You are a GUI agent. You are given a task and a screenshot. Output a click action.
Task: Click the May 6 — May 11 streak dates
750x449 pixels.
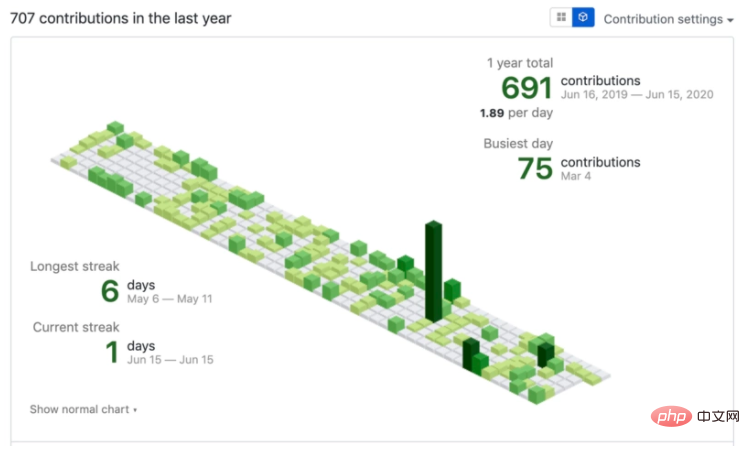(170, 299)
